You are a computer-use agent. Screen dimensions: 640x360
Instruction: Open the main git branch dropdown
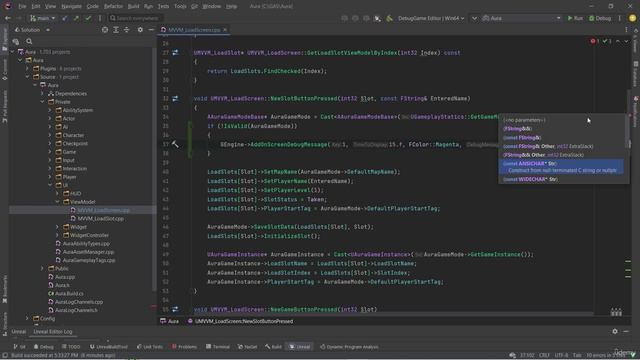point(42,18)
